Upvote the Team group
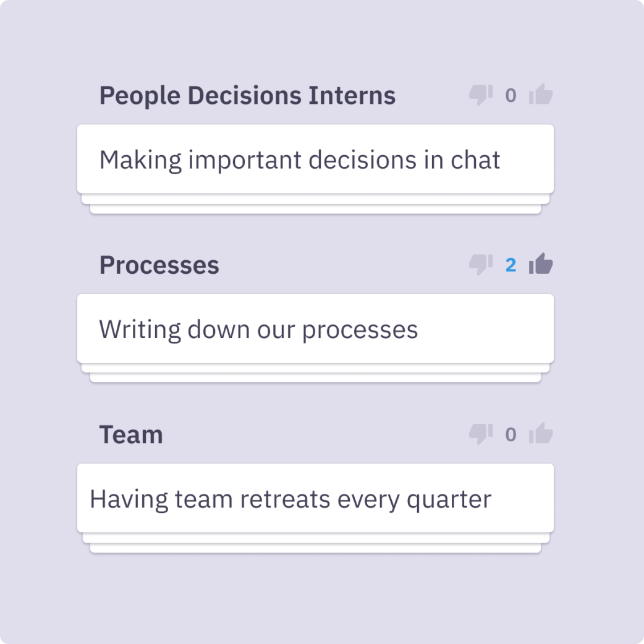This screenshot has width=644, height=644. pos(541,433)
